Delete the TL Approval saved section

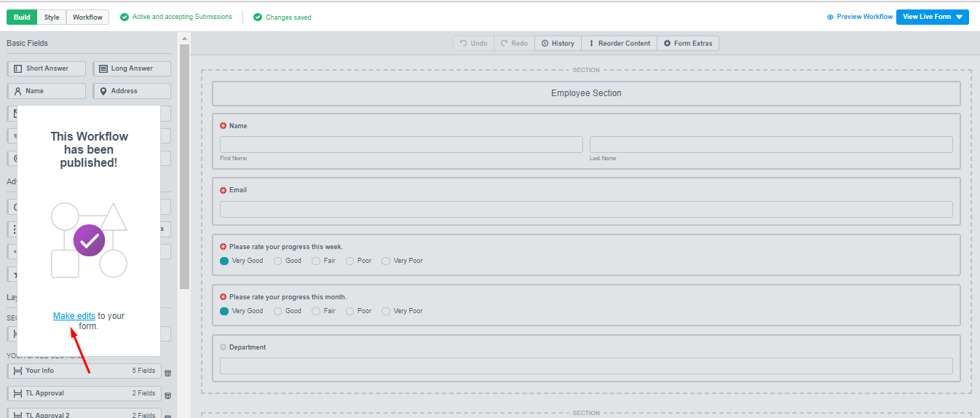point(167,395)
